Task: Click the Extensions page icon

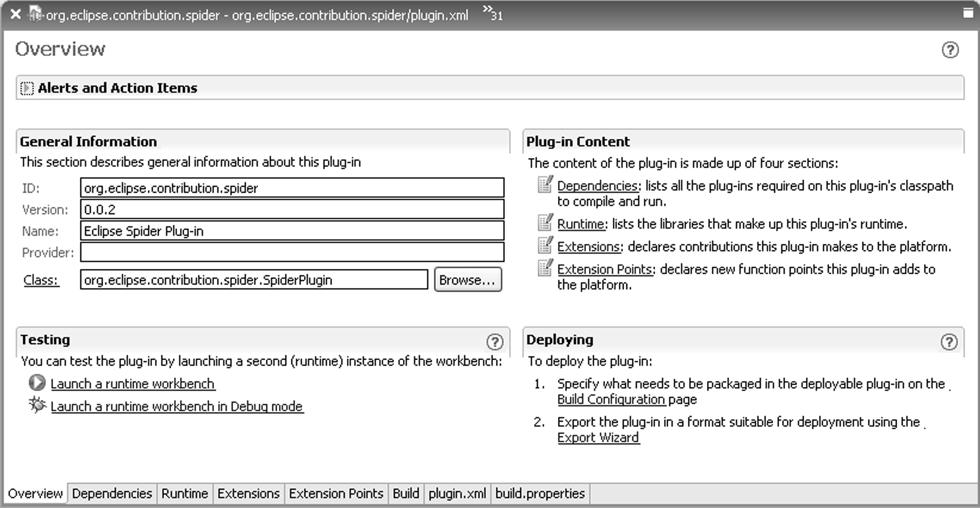Action: point(545,246)
